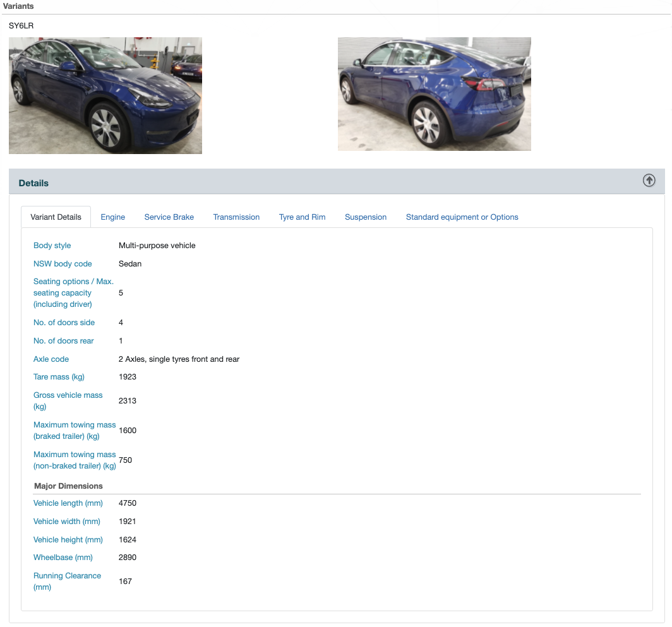Select the Variant Details tab
This screenshot has height=627, width=672.
[56, 217]
